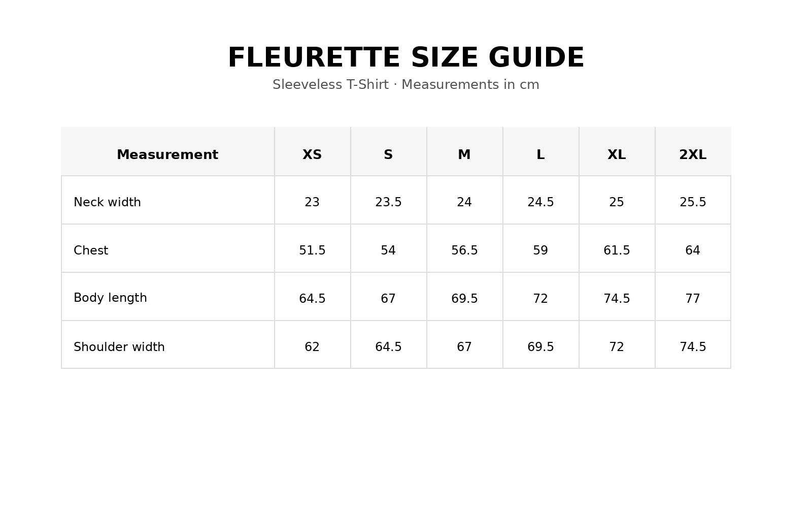Click the 2XL size column header

pyautogui.click(x=693, y=155)
